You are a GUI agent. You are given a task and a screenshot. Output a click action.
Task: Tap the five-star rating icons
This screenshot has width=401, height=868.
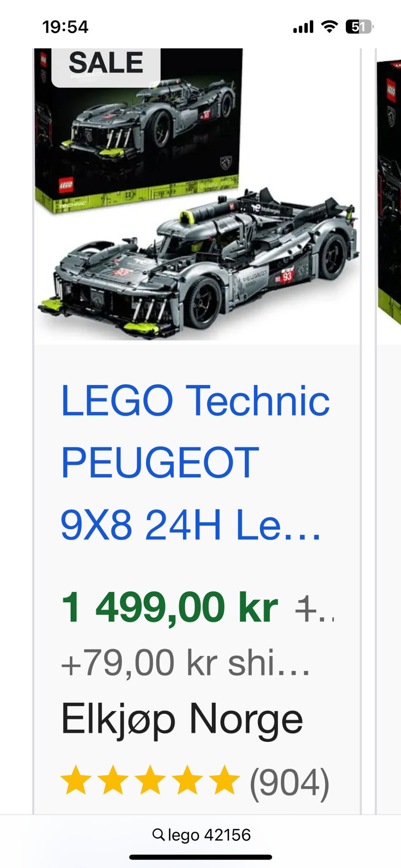click(x=150, y=779)
